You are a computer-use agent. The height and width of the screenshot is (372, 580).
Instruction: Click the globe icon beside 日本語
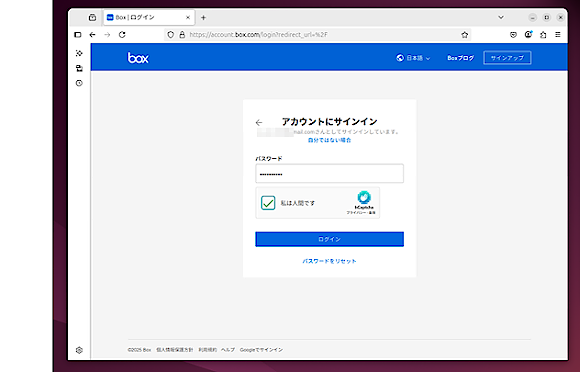tap(400, 58)
